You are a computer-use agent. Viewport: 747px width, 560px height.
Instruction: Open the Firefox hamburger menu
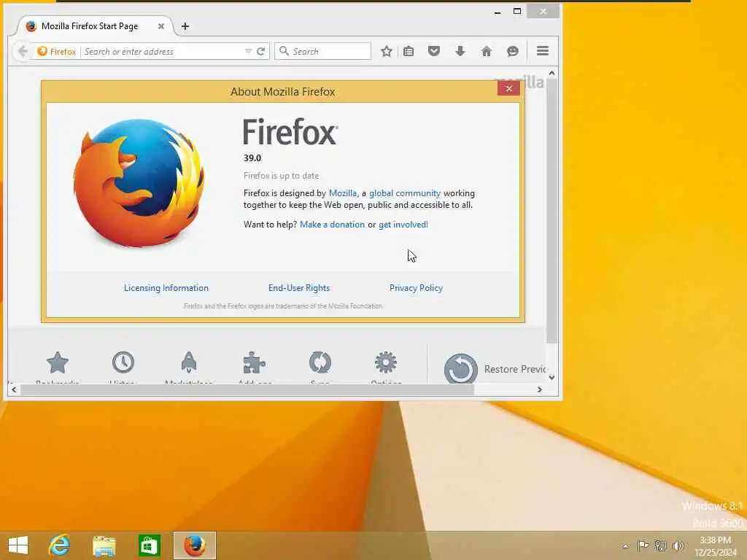click(543, 51)
